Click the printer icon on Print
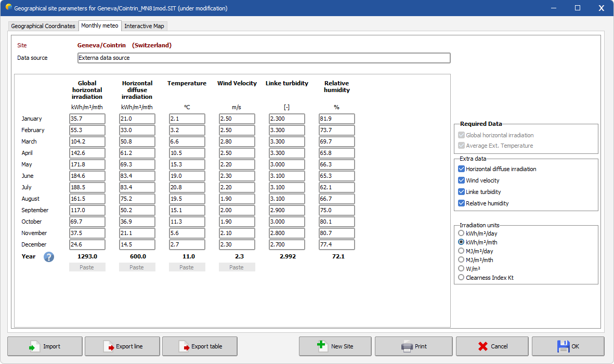The image size is (614, 364). 407,346
